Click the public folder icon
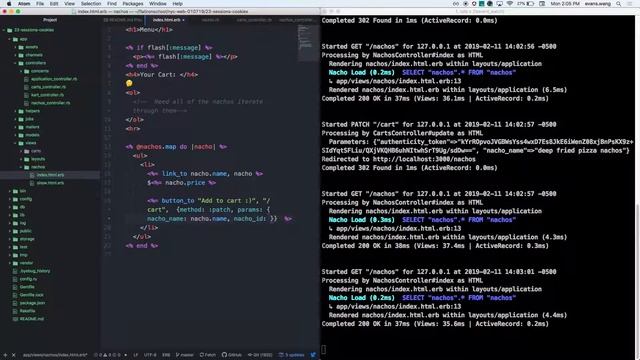 (x=15, y=231)
